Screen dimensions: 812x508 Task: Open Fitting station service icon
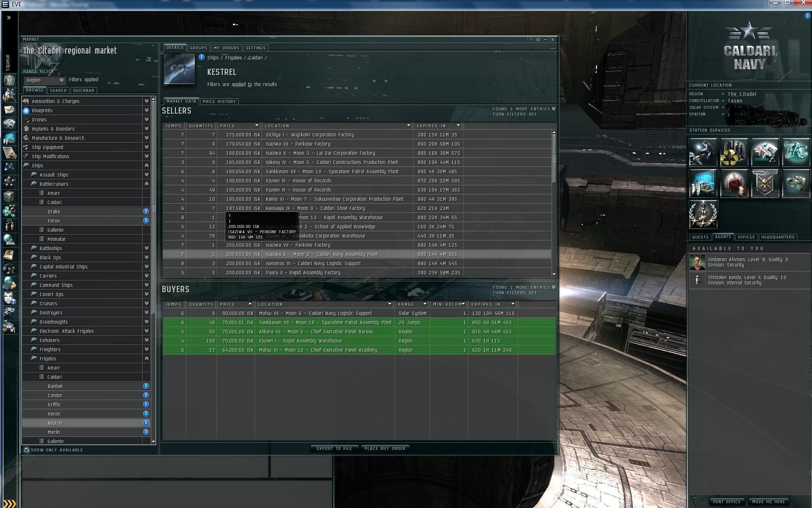796,152
